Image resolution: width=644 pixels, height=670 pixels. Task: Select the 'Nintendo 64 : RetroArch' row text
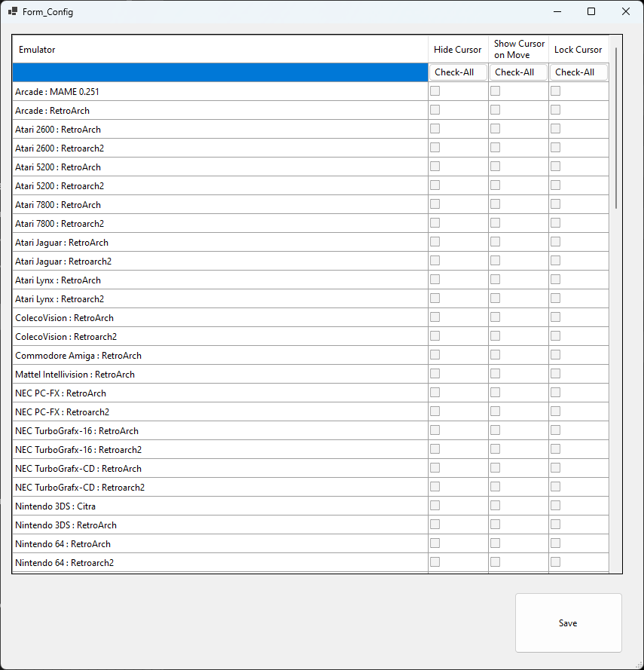(63, 544)
